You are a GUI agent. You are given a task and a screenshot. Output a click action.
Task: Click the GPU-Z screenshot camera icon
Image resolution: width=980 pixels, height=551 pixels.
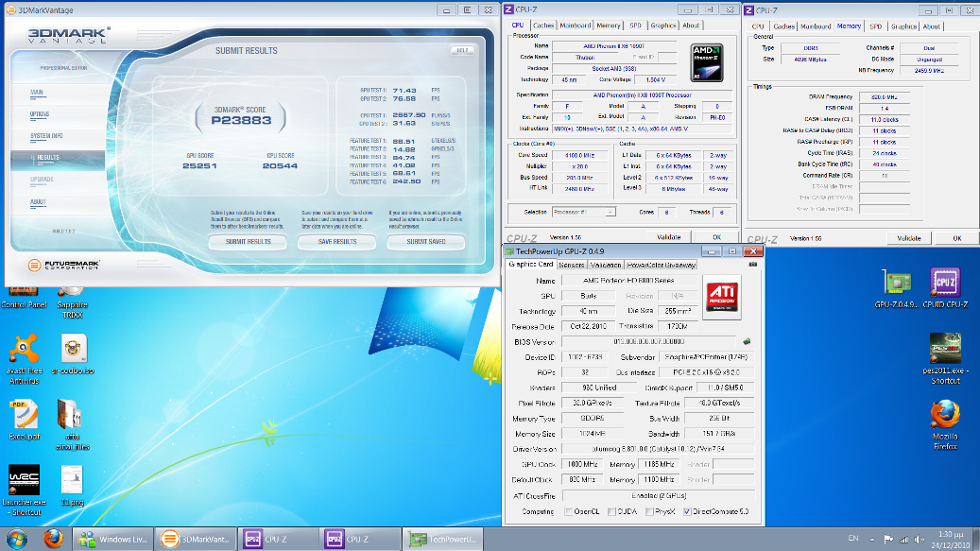click(x=752, y=265)
